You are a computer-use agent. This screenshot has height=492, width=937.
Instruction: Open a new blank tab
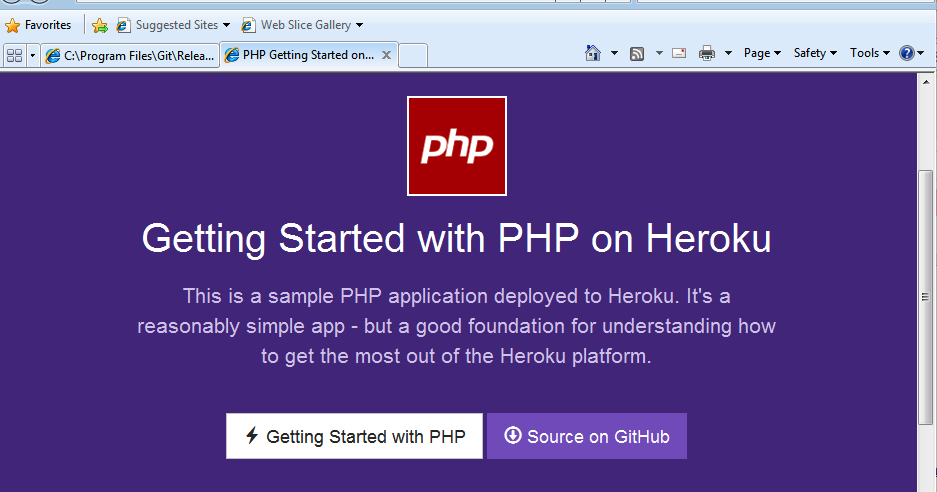tap(413, 56)
